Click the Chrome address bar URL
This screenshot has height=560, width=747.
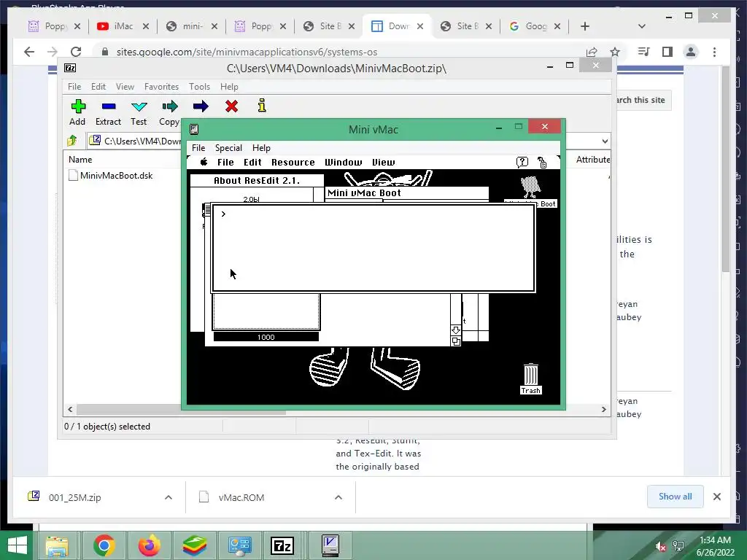(x=247, y=52)
